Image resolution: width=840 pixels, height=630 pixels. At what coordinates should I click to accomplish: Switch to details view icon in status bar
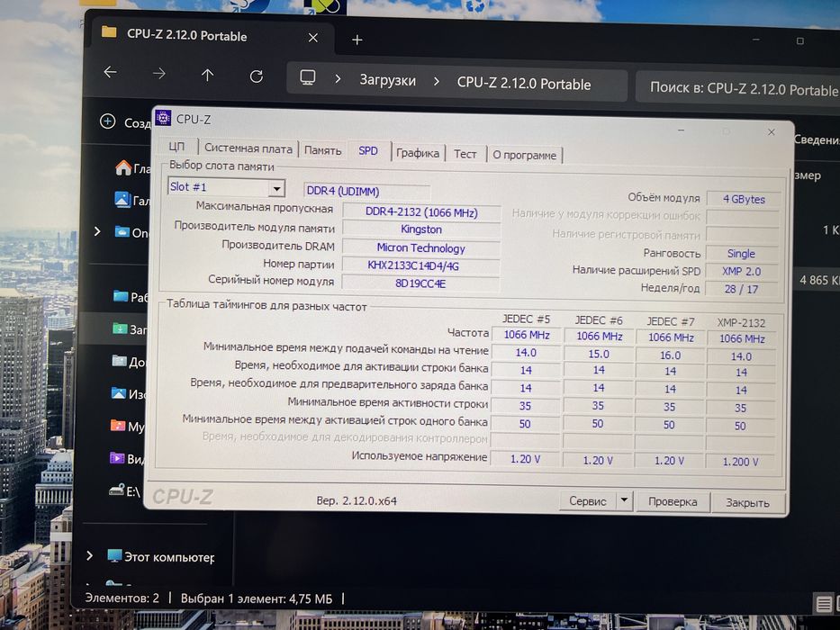pyautogui.click(x=824, y=604)
